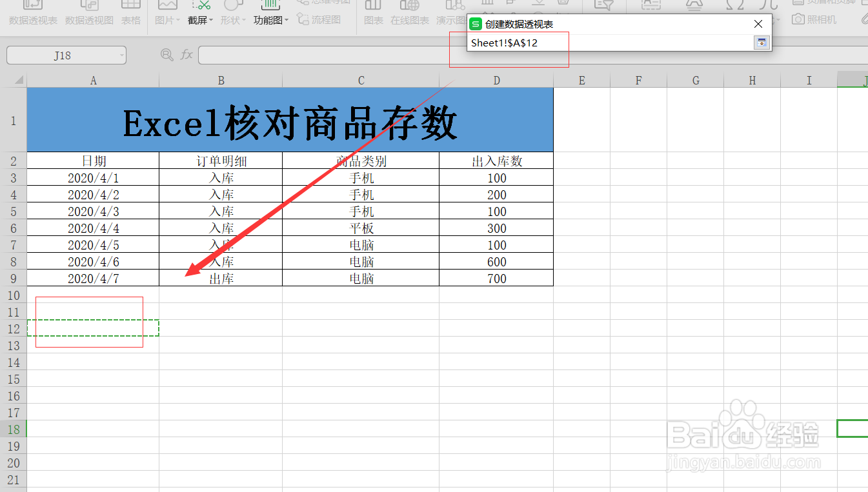Select column C header
The width and height of the screenshot is (868, 492).
[x=361, y=80]
